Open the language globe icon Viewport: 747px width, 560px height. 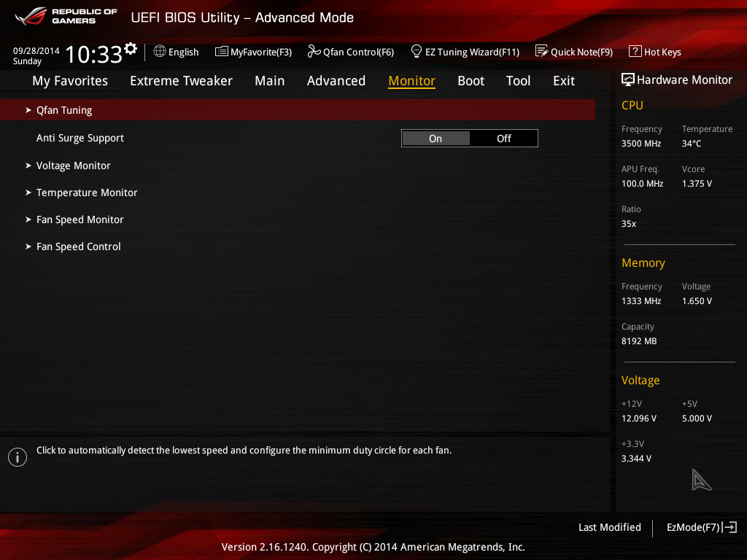(160, 52)
